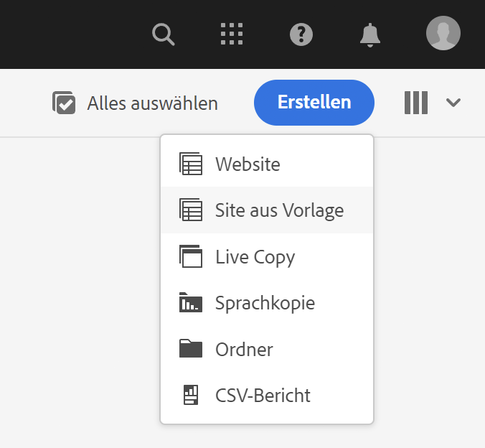This screenshot has width=485, height=448.
Task: Pick the Website menu option
Action: (248, 164)
